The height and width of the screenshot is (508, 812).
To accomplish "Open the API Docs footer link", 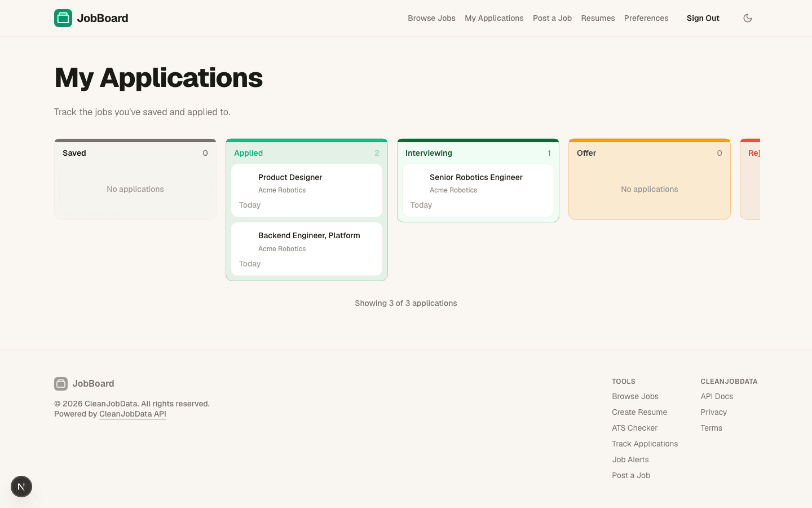I will pyautogui.click(x=717, y=396).
